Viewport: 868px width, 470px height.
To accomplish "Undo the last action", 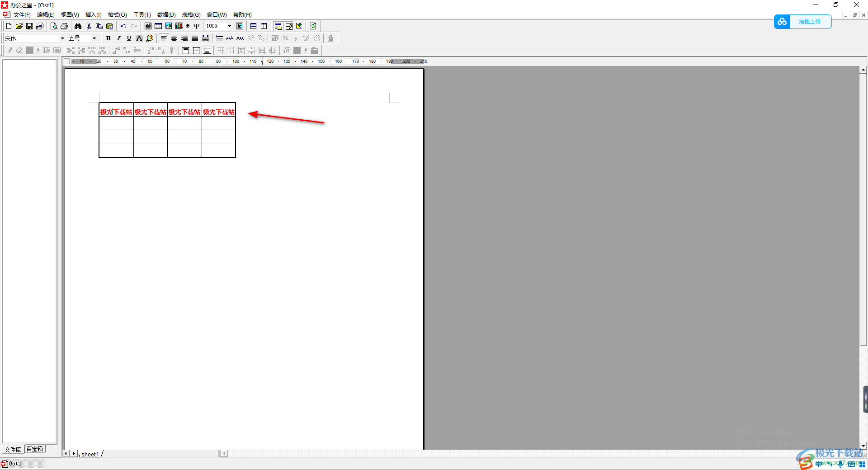I will (x=123, y=26).
